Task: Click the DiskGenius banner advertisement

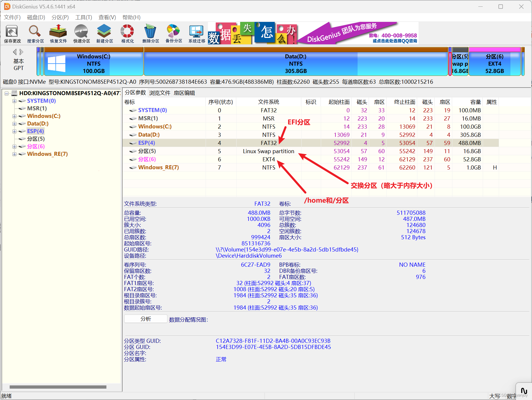Action: click(313, 33)
